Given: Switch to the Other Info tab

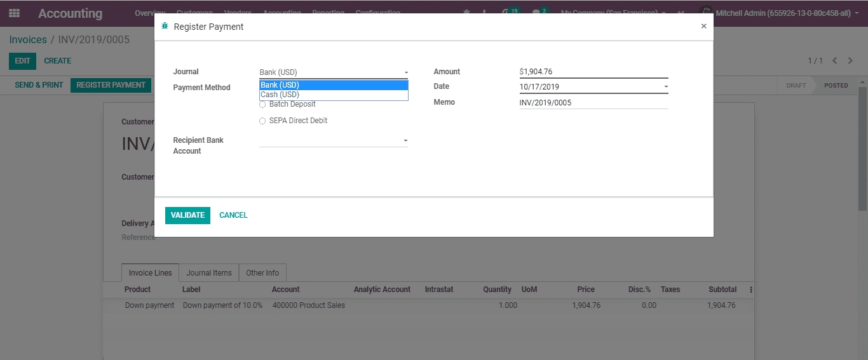Looking at the screenshot, I should (x=262, y=273).
